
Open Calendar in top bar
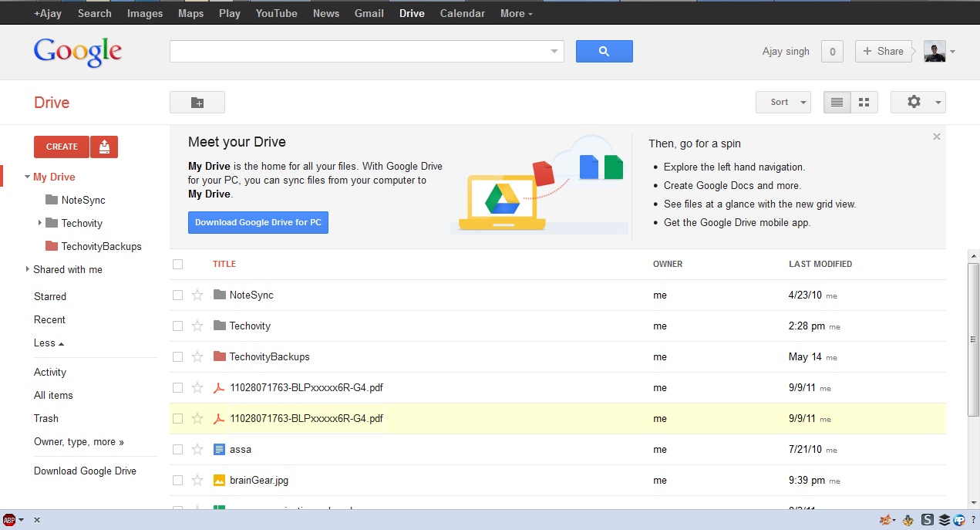(463, 13)
